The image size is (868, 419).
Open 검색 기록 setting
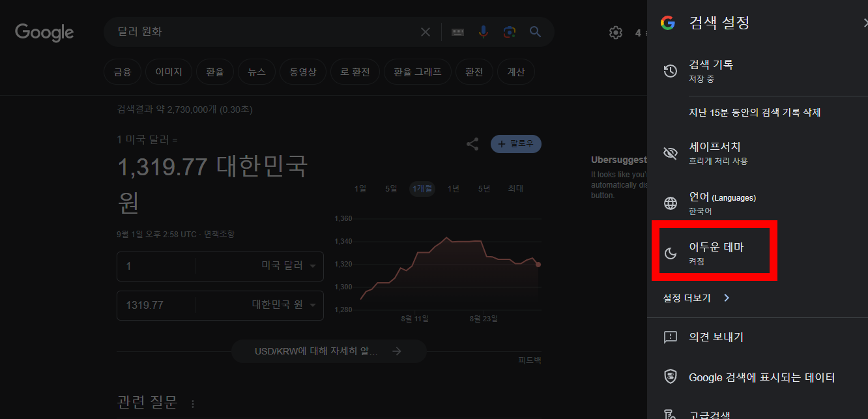pyautogui.click(x=757, y=71)
